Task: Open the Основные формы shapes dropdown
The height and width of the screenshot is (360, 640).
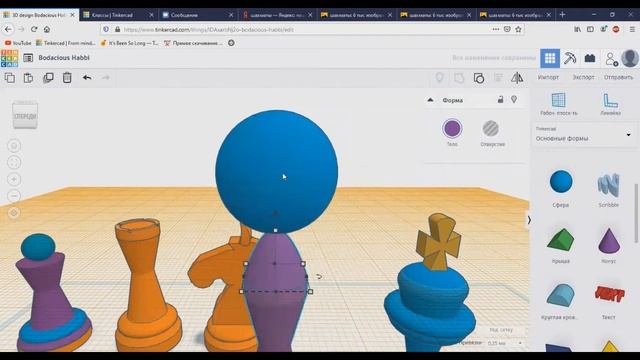Action: tap(584, 134)
